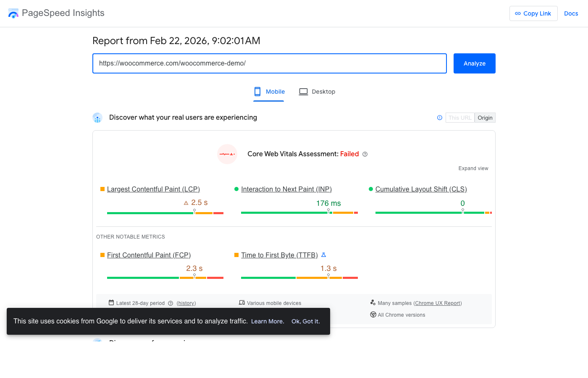588x378 pixels.
Task: Click the question mark beside Latest 28-day period
Action: coord(170,303)
